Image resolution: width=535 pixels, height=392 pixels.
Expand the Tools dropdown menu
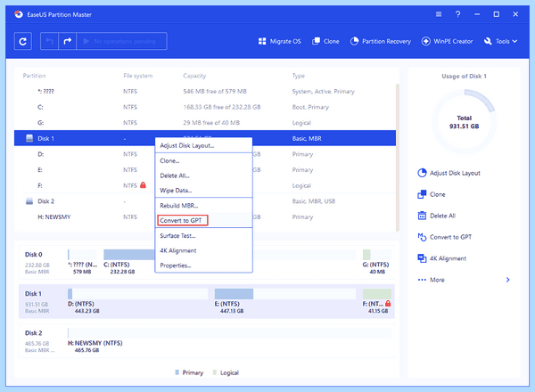point(500,41)
